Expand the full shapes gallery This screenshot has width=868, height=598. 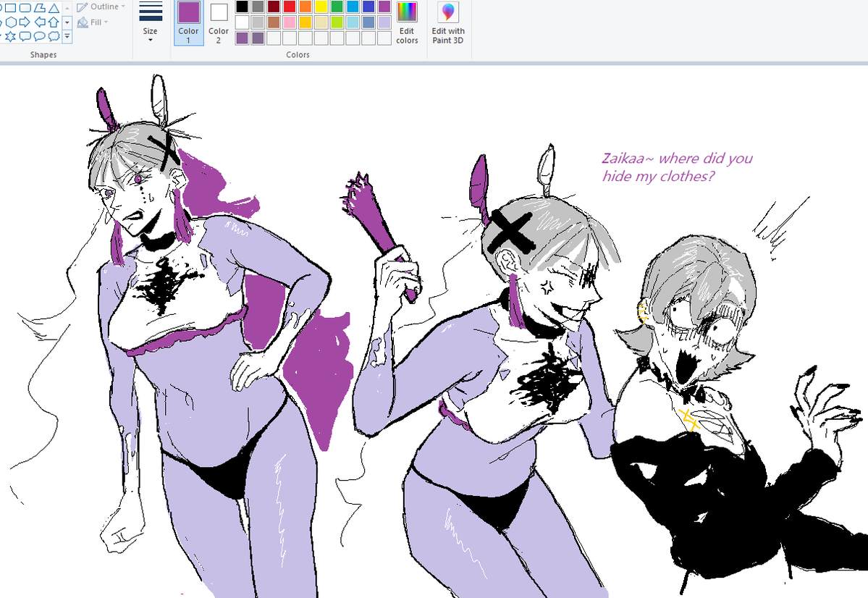tap(67, 36)
